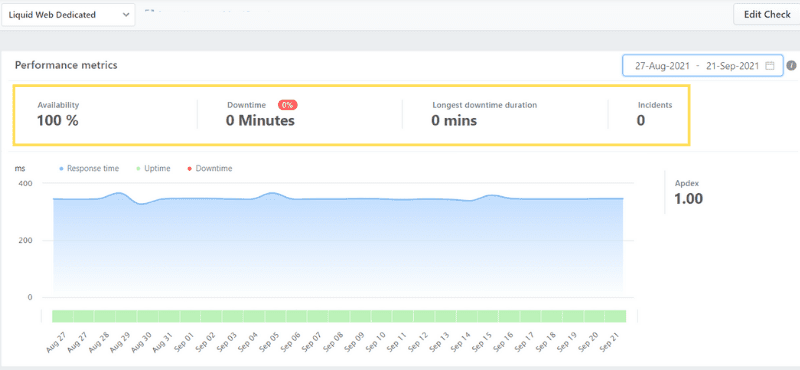This screenshot has height=370, width=800.
Task: Click the Apdex 1.00 score
Action: click(x=689, y=193)
